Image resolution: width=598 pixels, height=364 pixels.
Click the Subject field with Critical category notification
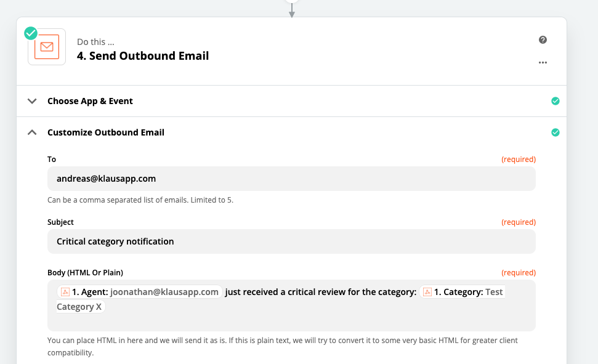click(x=291, y=241)
